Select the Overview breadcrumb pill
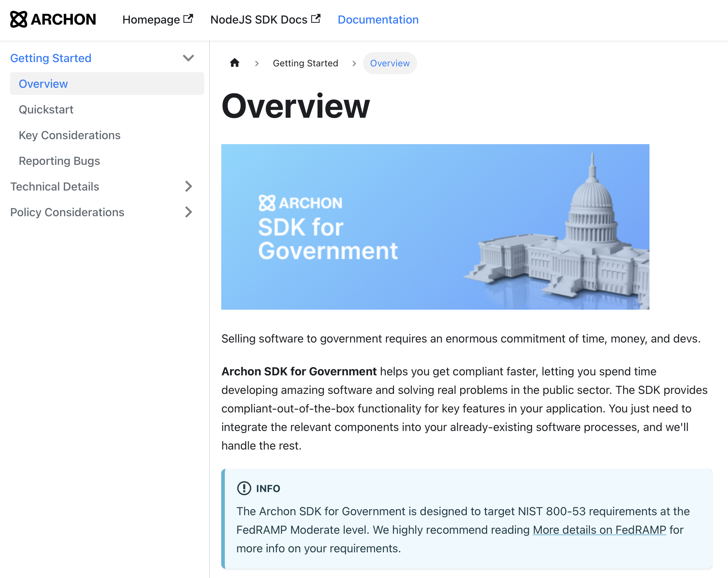 [x=390, y=63]
